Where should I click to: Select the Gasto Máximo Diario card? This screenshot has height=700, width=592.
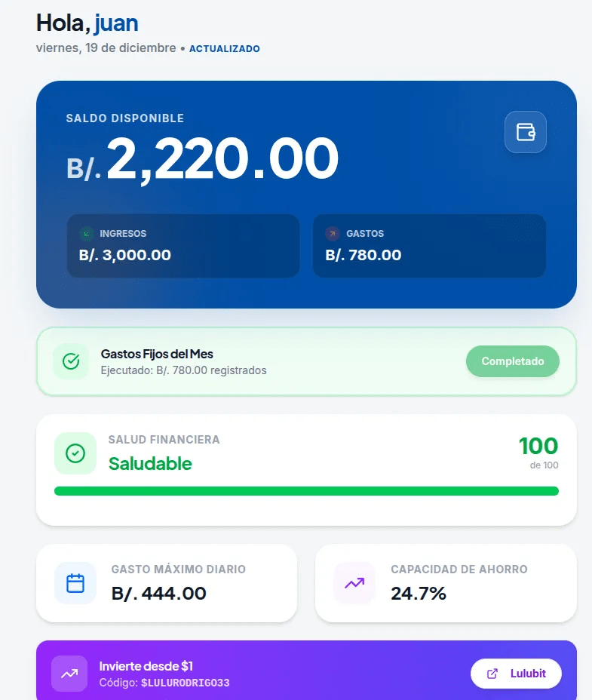[x=167, y=583]
